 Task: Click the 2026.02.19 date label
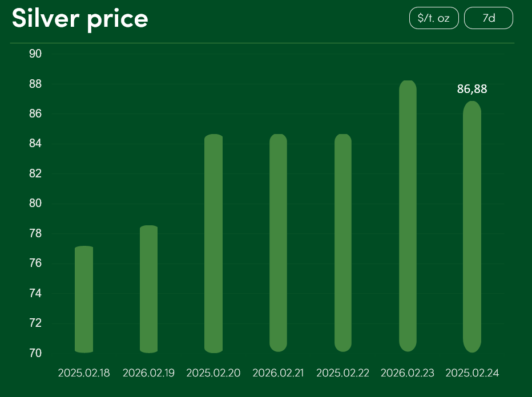[149, 373]
